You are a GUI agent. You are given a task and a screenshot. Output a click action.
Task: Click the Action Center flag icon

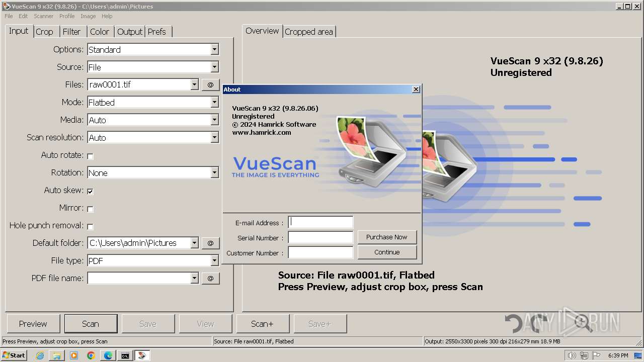(597, 355)
